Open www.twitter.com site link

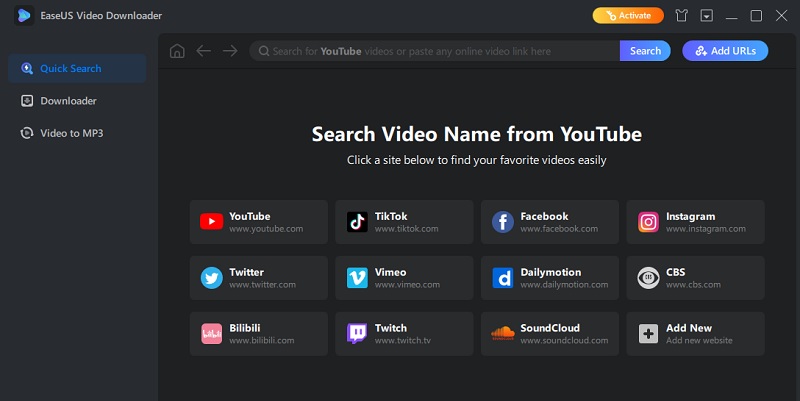click(x=262, y=285)
